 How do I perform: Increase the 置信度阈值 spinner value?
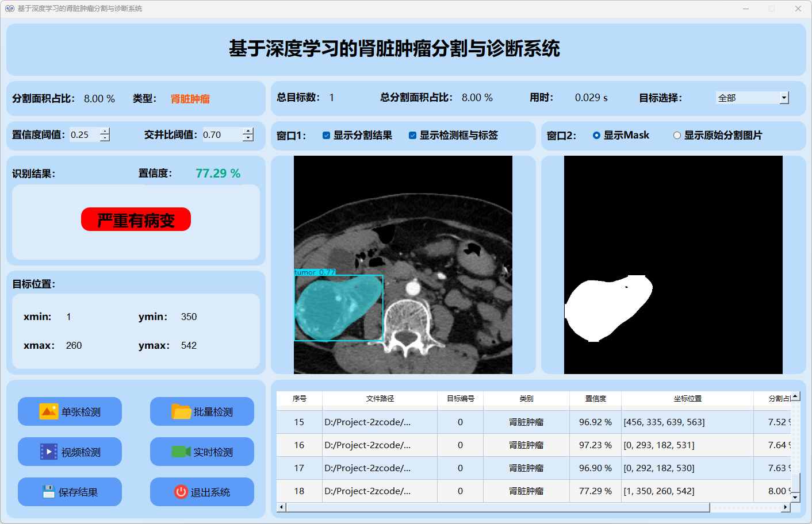pos(105,131)
